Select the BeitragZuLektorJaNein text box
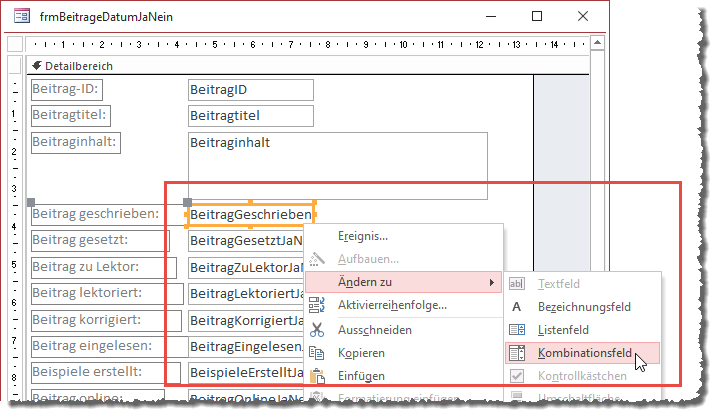This screenshot has height=417, width=719. (x=246, y=267)
